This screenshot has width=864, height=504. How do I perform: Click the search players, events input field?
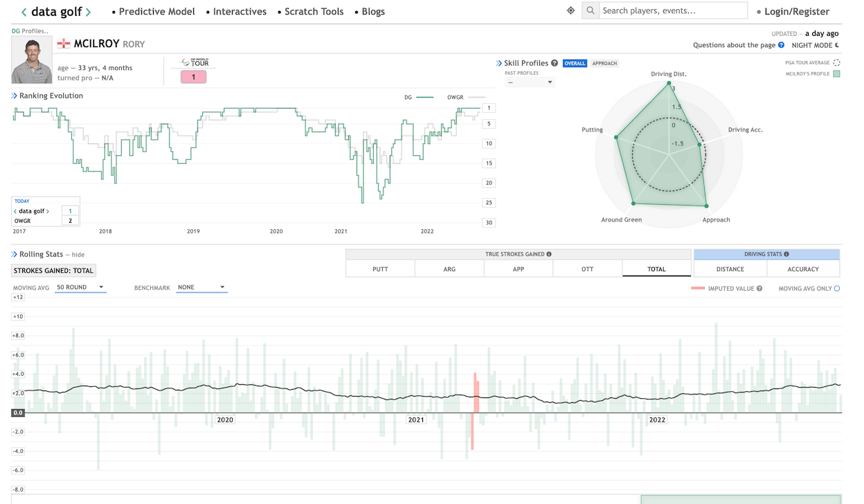coord(673,11)
